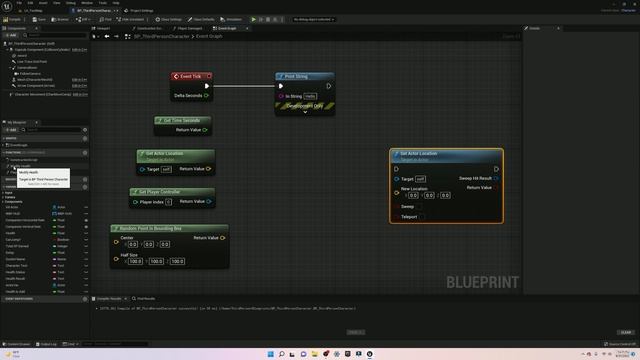Go forward using graph navigation arrow
Screen dimensions: 640x360
(116, 36)
